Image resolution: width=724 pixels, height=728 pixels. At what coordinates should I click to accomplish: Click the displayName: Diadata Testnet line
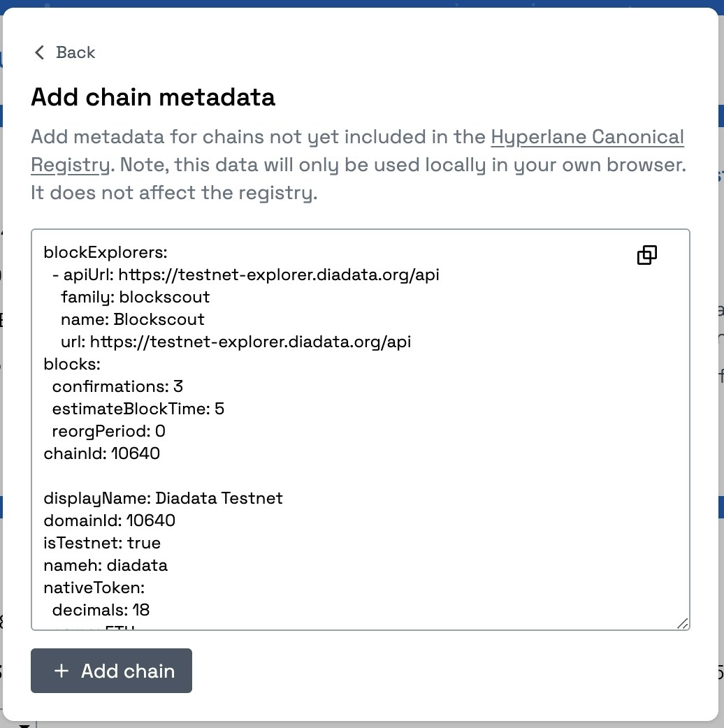point(163,498)
